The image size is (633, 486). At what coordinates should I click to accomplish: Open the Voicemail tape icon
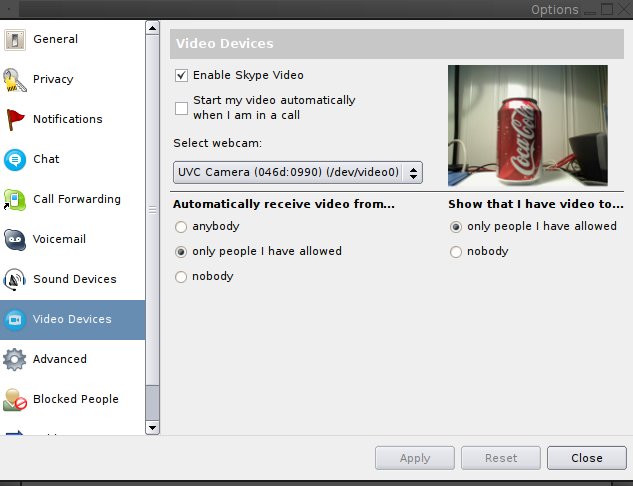pos(15,239)
